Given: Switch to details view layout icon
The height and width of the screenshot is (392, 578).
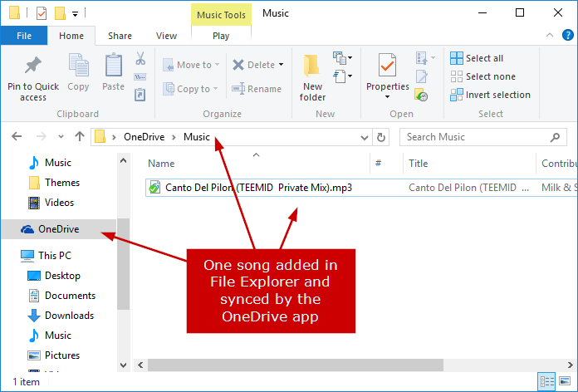Looking at the screenshot, I should pos(547,381).
